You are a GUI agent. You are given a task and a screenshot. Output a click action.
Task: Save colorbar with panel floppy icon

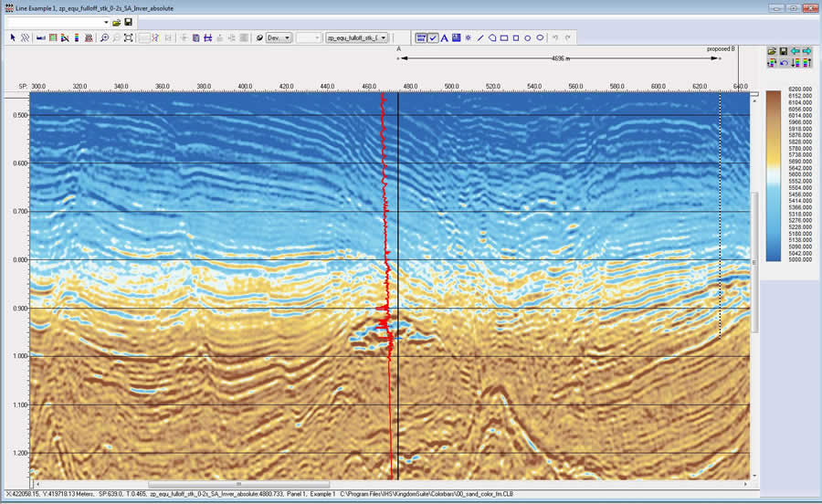point(784,51)
